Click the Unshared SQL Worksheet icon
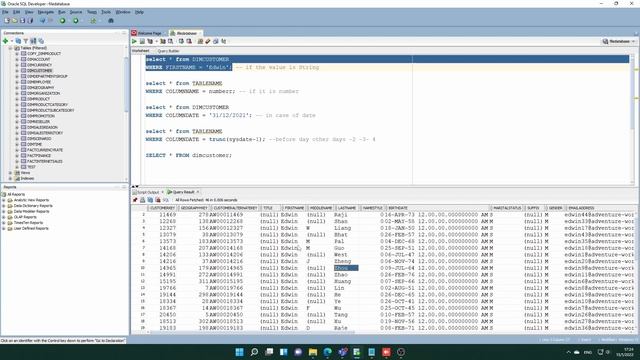The height and width of the screenshot is (360, 640). 200,41
